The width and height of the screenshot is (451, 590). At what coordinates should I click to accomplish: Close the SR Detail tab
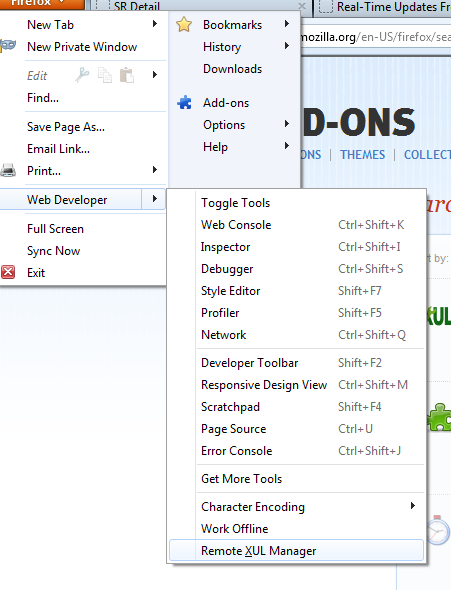[302, 5]
